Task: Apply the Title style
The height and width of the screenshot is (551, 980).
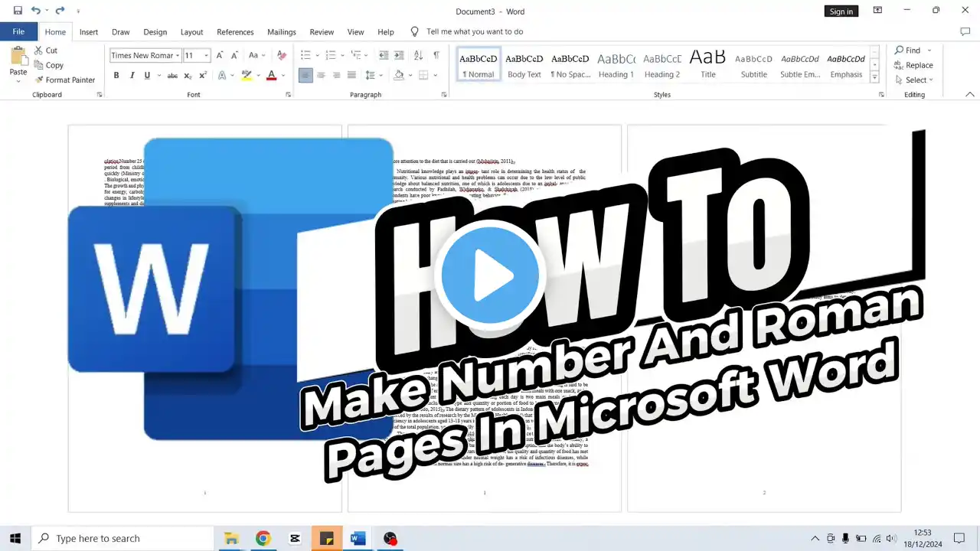Action: tap(708, 65)
